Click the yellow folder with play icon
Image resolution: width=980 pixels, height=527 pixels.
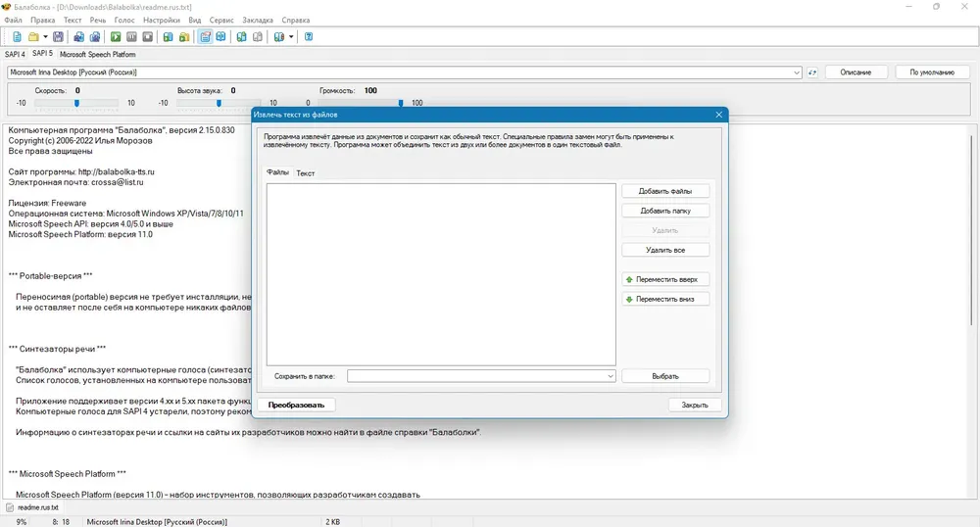[184, 37]
